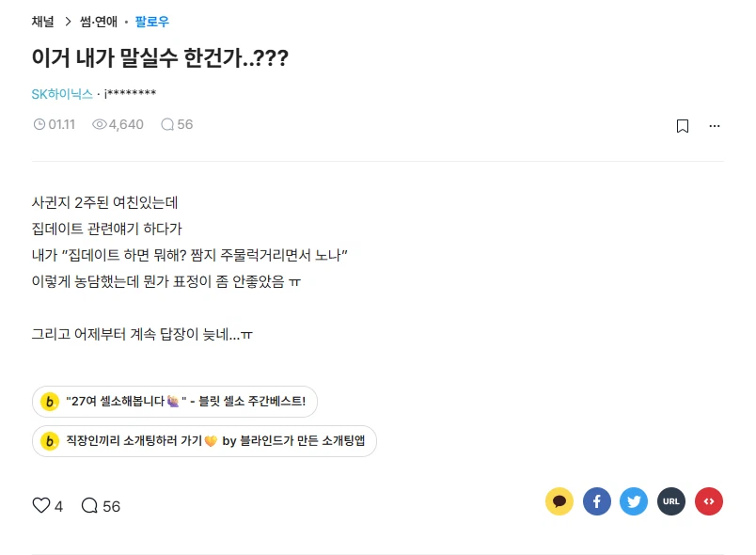
Task: Open the embed code option
Action: point(709,501)
